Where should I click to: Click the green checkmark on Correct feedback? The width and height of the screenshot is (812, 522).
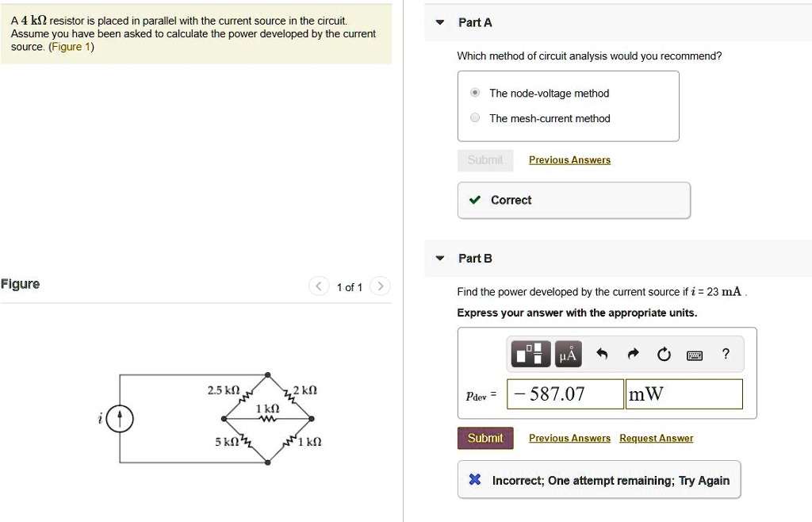tap(475, 200)
